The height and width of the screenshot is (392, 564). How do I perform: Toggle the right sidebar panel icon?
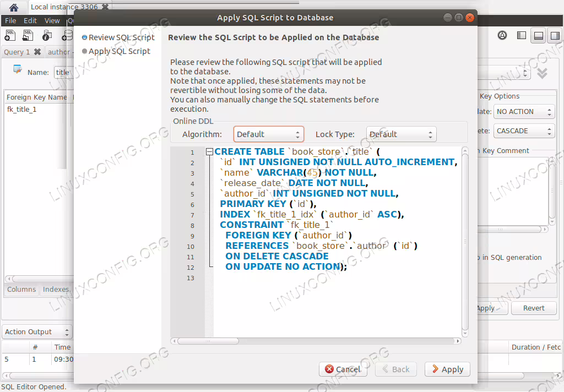(x=555, y=35)
